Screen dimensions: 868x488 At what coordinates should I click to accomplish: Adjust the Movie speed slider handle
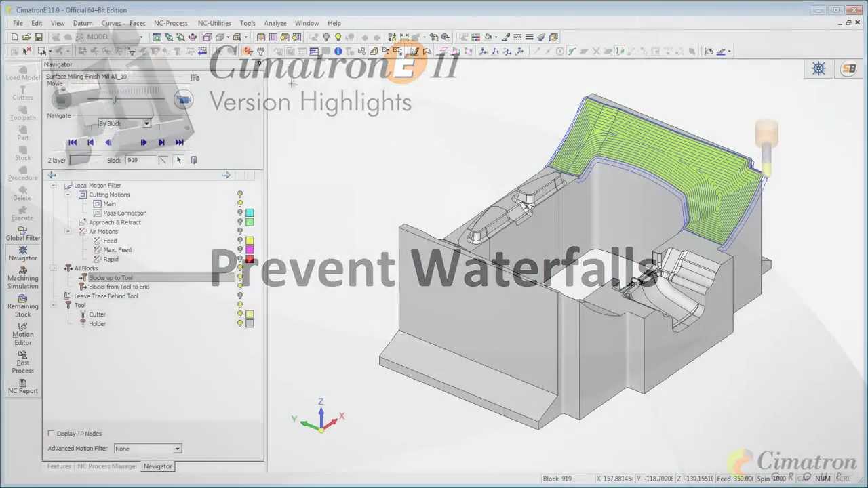click(x=115, y=100)
